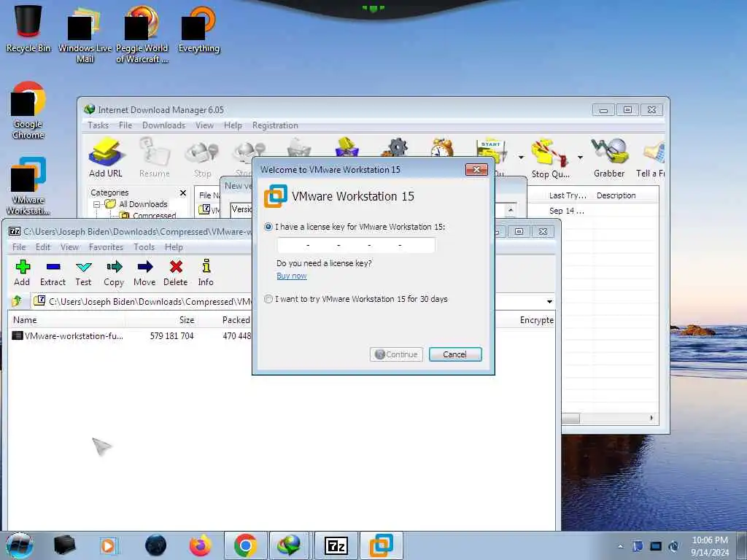Open Firefox from the taskbar
This screenshot has width=747, height=560.
(x=200, y=545)
